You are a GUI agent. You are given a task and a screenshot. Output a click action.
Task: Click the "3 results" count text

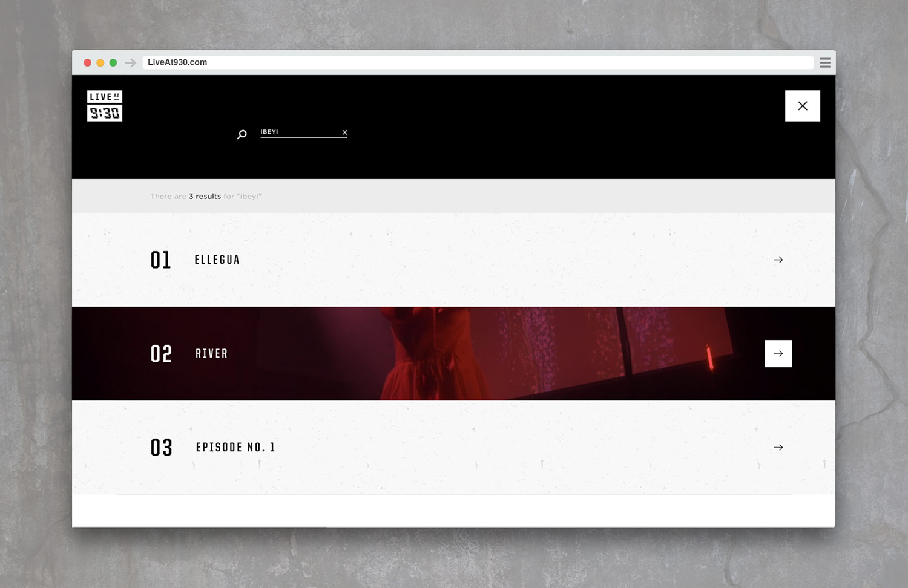pyautogui.click(x=205, y=197)
